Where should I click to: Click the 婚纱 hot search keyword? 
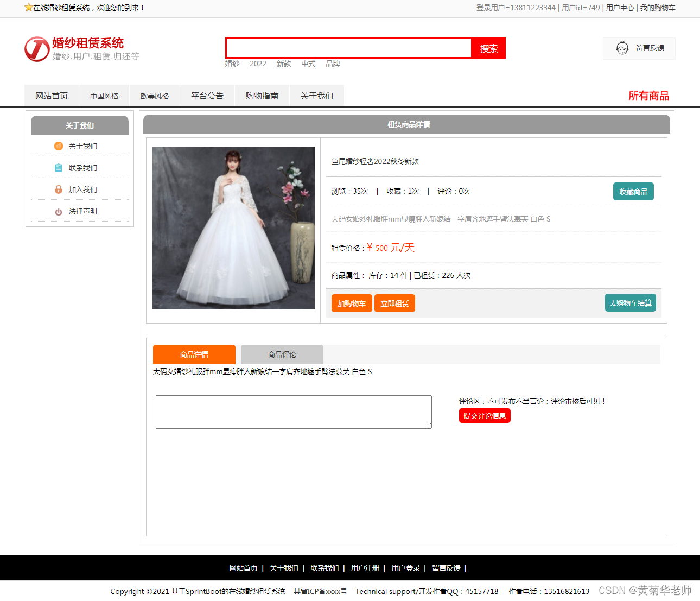tap(232, 64)
